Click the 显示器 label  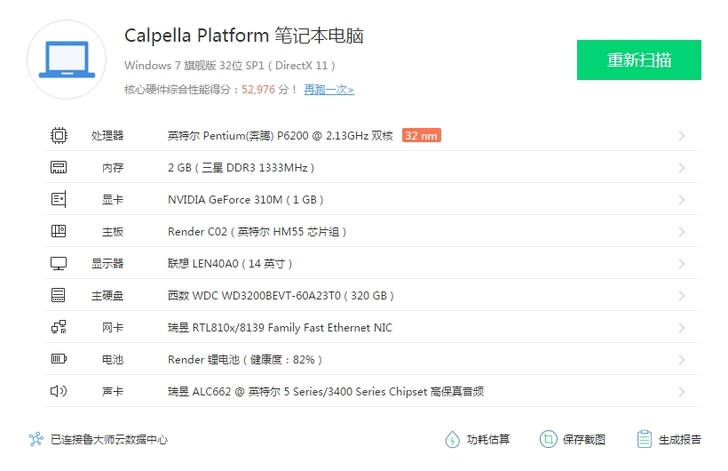tap(107, 264)
